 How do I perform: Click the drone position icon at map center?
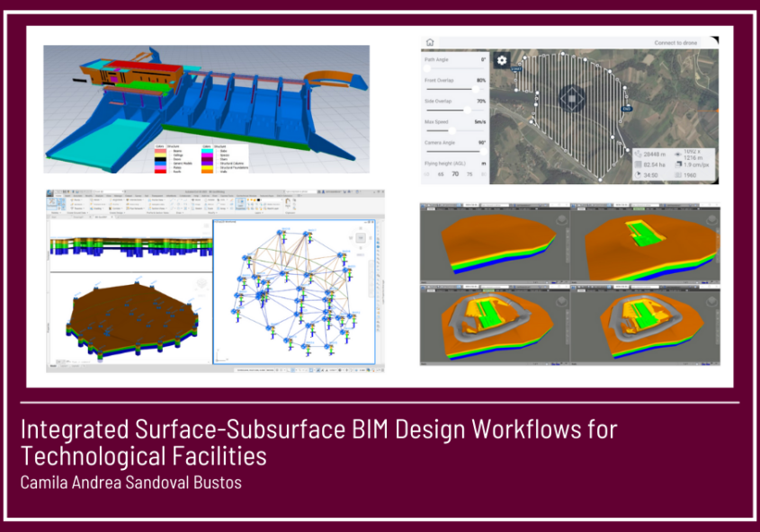[x=573, y=98]
